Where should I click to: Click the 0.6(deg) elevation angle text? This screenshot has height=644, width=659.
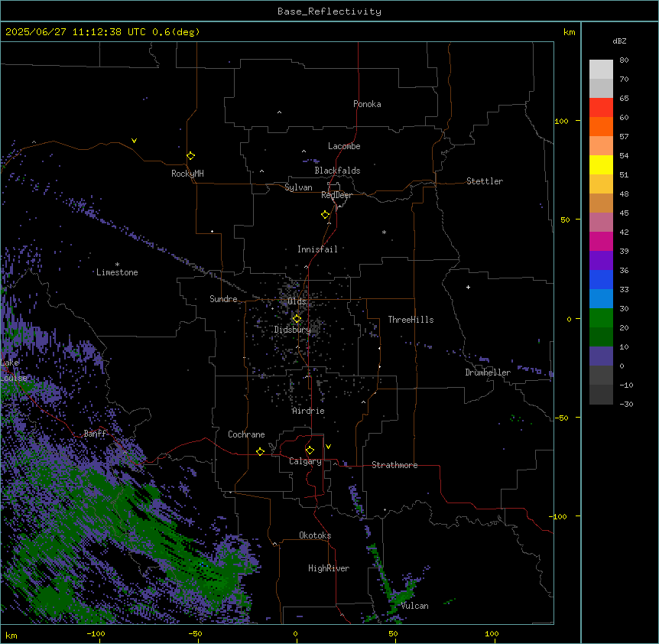click(x=176, y=32)
